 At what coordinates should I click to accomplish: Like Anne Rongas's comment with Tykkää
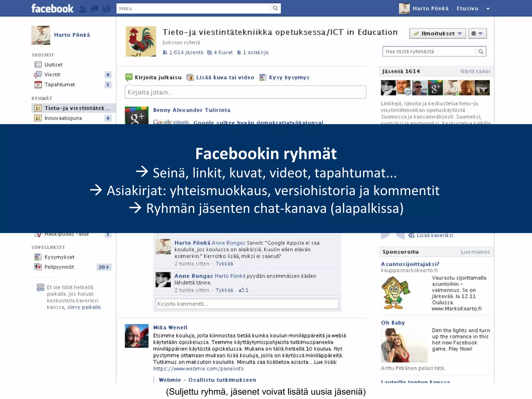224,290
